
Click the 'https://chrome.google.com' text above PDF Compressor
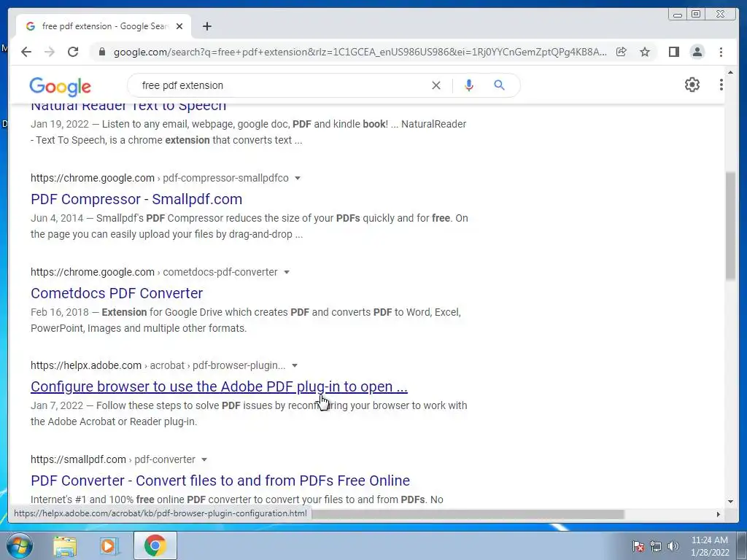[93, 178]
